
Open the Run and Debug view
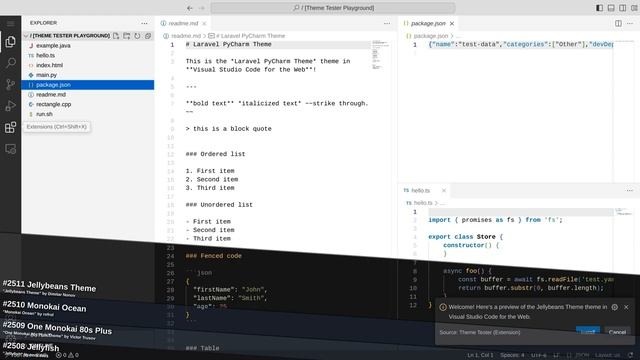[x=10, y=106]
